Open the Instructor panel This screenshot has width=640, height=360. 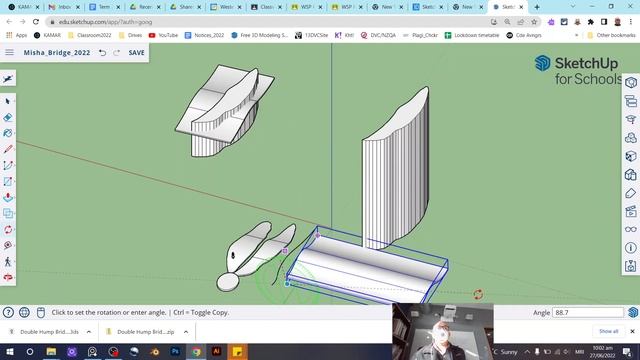(x=631, y=119)
